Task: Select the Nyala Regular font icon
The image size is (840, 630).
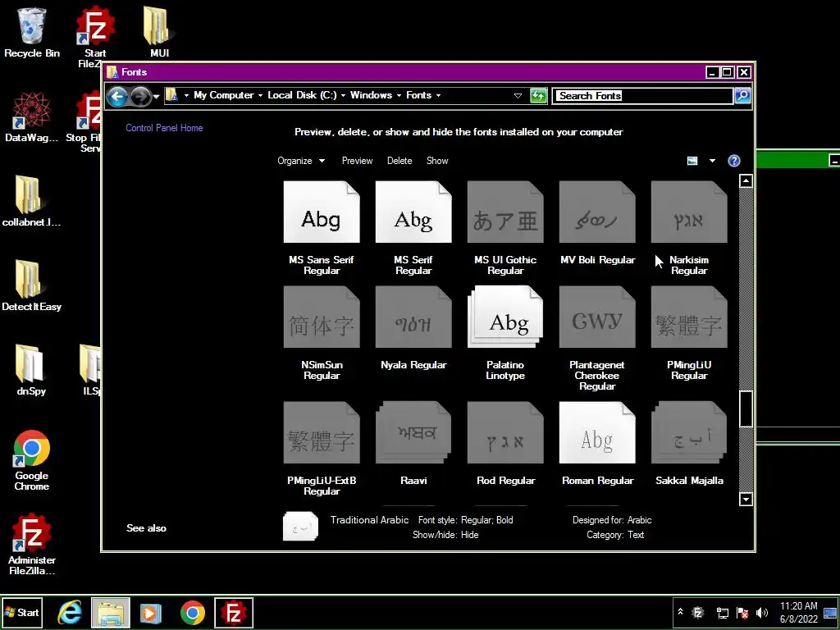Action: point(413,317)
